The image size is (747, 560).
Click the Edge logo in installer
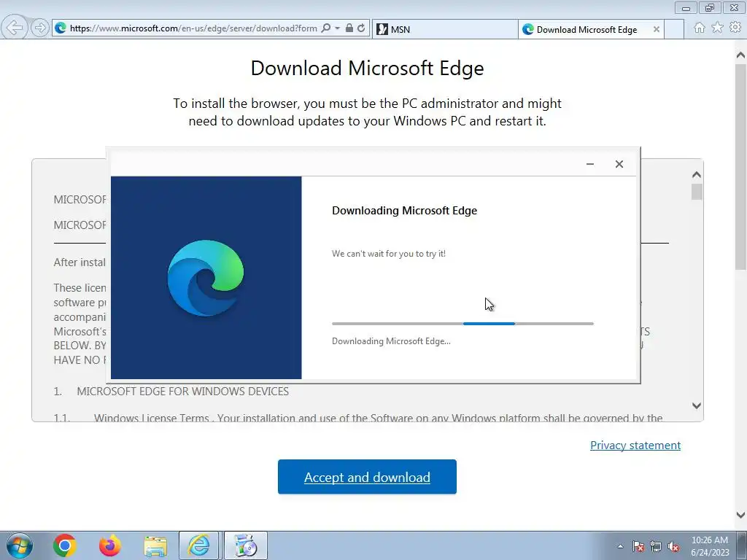(x=206, y=278)
